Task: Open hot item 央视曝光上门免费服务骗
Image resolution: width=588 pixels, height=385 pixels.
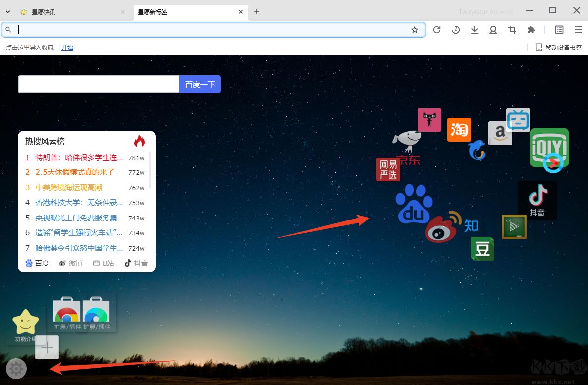Action: click(79, 218)
